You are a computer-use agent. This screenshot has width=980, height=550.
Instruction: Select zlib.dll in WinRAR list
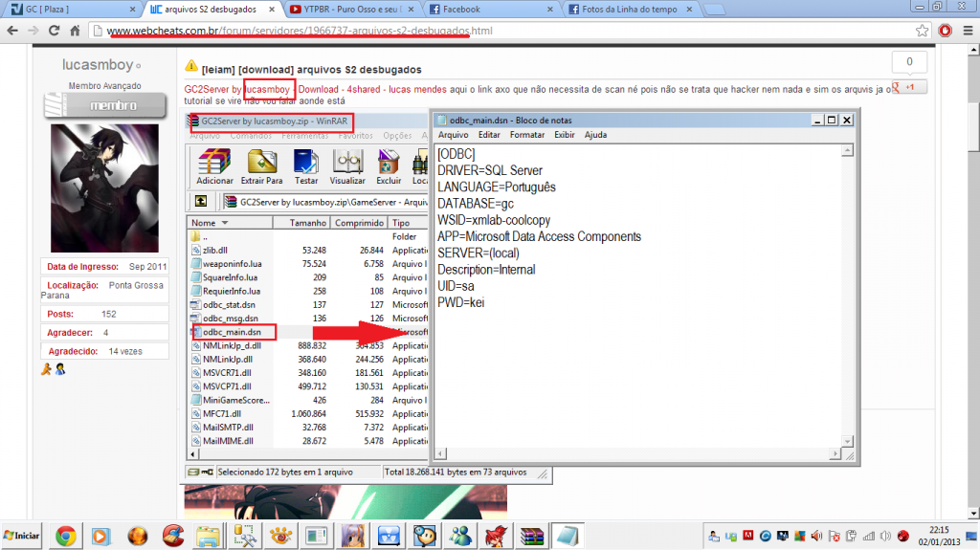pos(307,250)
